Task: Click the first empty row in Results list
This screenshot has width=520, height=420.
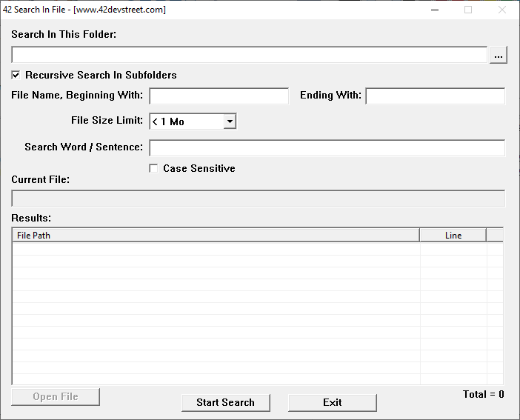Action: click(x=258, y=249)
